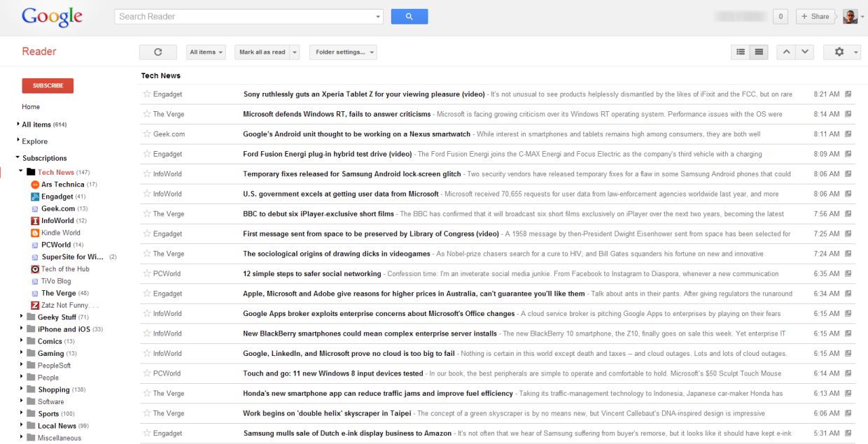The image size is (868, 444).
Task: Select Home in the sidebar
Action: (x=31, y=107)
